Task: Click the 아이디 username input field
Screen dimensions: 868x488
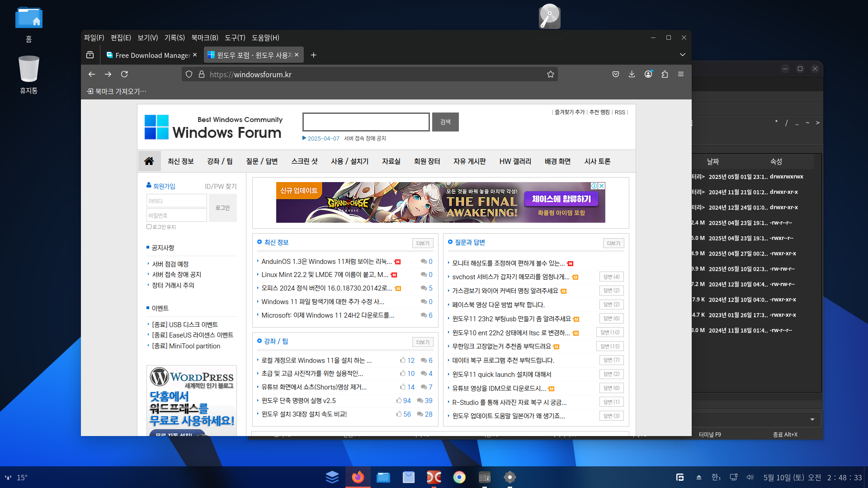Action: [176, 201]
